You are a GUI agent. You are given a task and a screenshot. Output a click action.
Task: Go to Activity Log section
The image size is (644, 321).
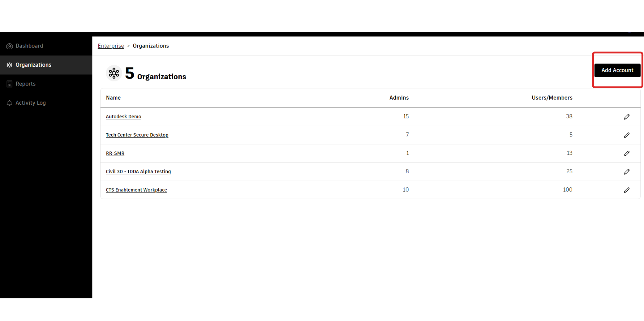click(x=31, y=103)
